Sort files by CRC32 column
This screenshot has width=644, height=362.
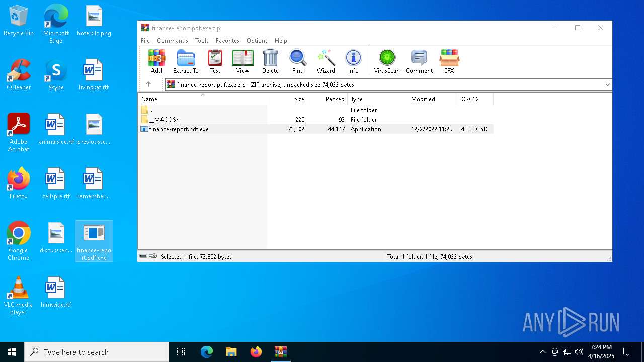[475, 99]
